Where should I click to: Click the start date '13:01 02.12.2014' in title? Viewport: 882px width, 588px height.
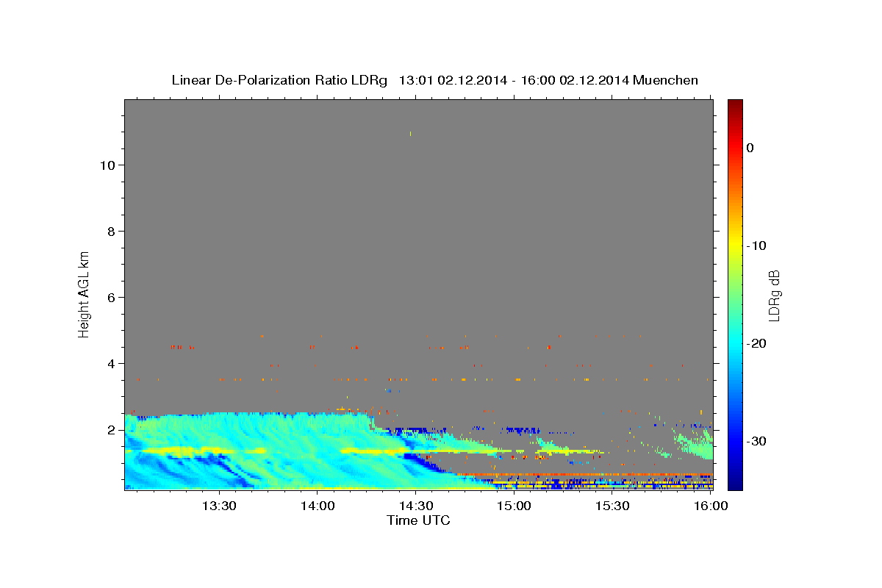click(x=452, y=80)
